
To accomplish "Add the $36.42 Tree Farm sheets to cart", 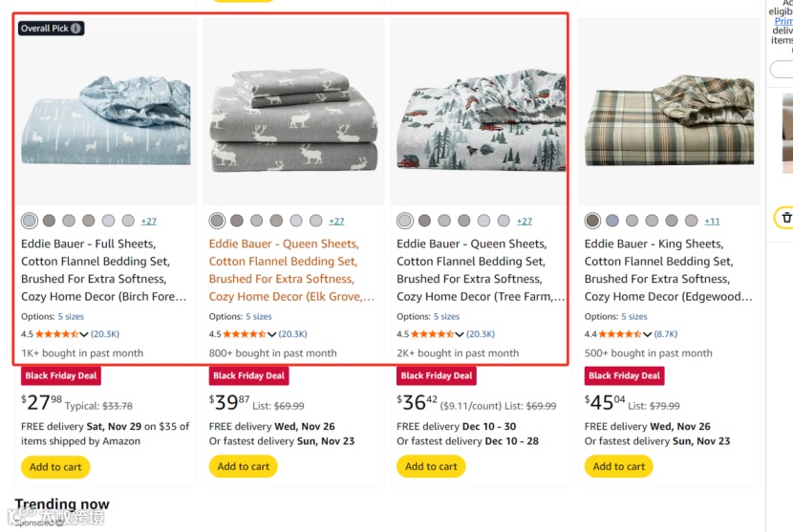I will click(431, 467).
